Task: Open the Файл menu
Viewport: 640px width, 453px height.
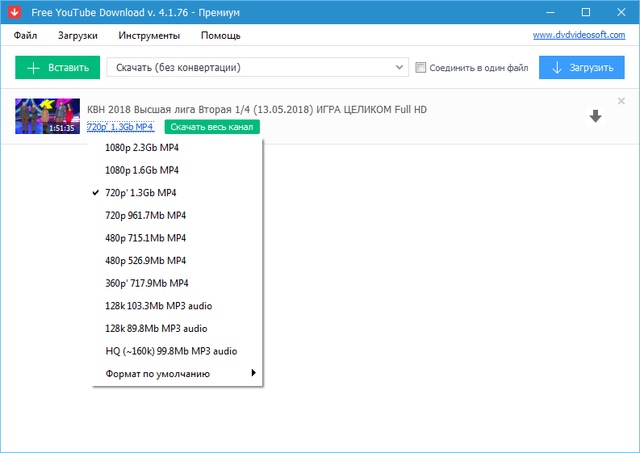Action: 25,36
